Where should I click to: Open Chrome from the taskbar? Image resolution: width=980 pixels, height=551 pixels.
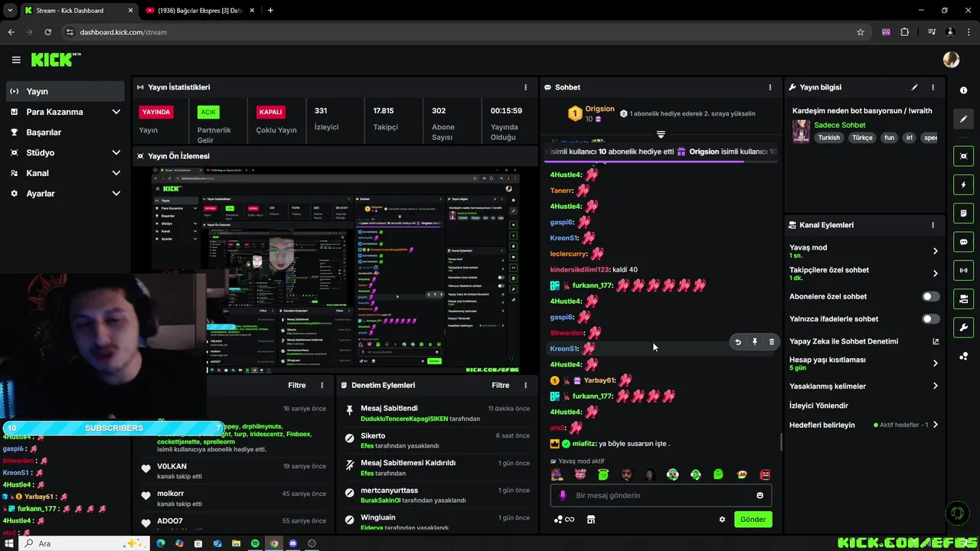274,543
